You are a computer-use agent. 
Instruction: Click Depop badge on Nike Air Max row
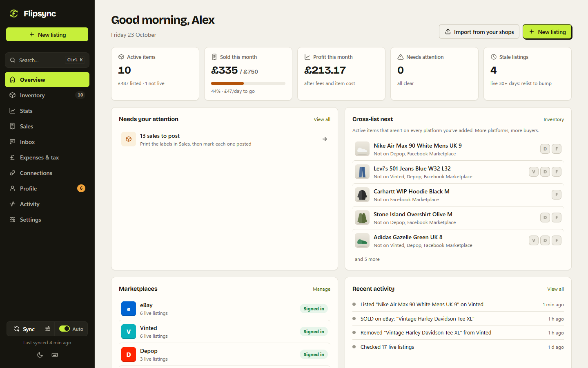(545, 149)
